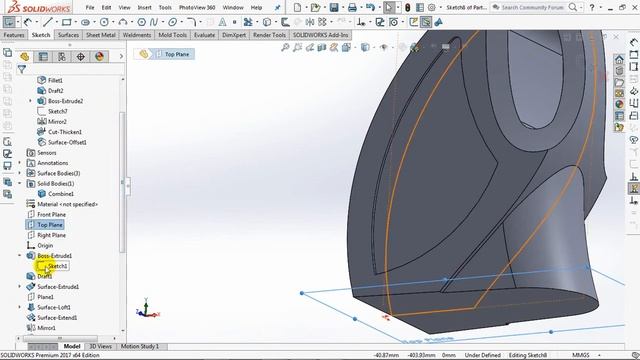
Task: Click Display/Delete Relations icon
Action: click(x=361, y=22)
